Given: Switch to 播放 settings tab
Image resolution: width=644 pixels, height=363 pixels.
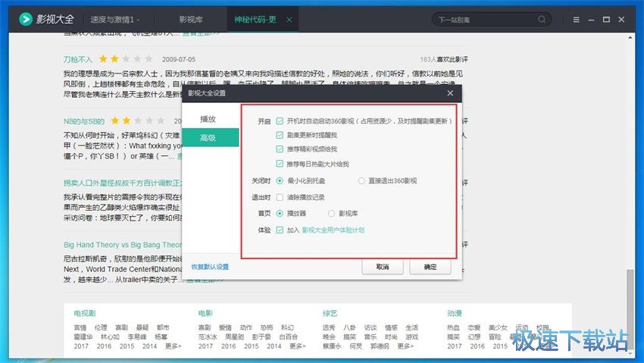Looking at the screenshot, I should [208, 119].
